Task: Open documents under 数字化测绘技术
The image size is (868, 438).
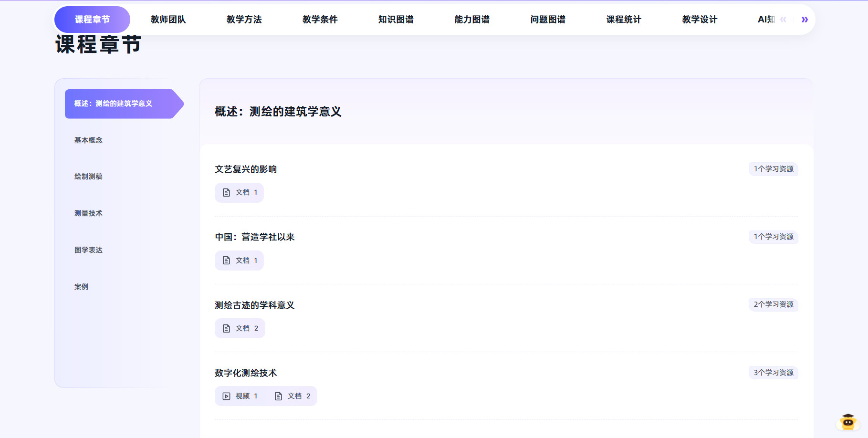Action: [293, 396]
